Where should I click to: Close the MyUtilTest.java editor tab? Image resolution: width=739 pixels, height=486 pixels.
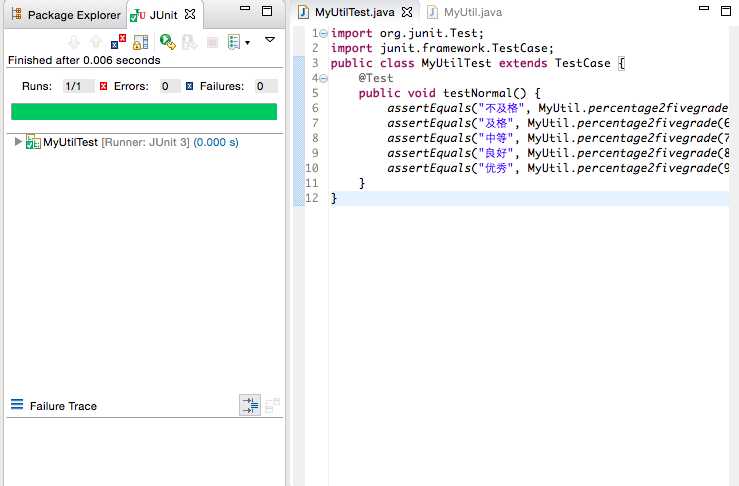click(407, 12)
